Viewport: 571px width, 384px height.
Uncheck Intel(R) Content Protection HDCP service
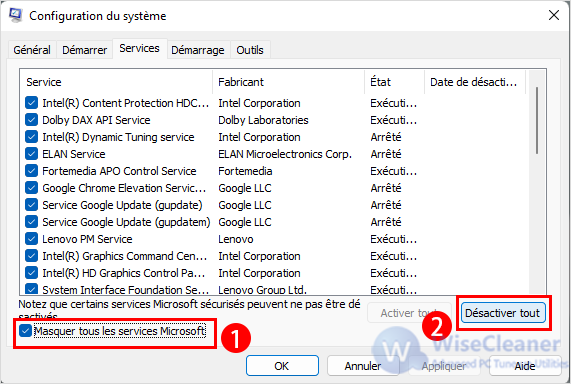click(31, 103)
